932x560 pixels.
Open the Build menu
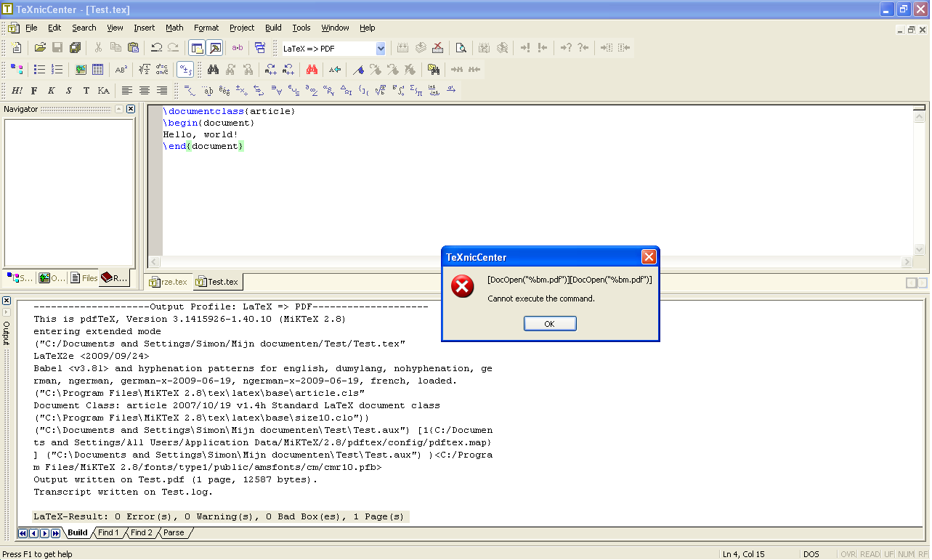273,28
